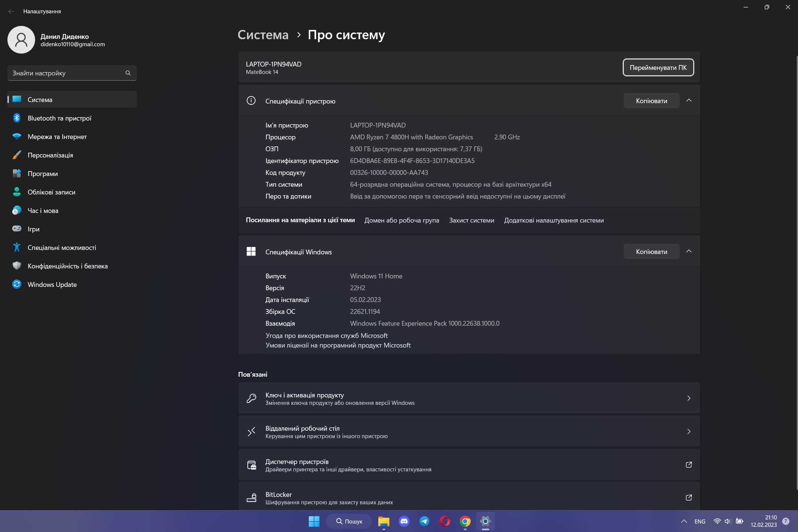Image resolution: width=798 pixels, height=532 pixels.
Task: Select Спеціальні можливості accessibility icon
Action: pos(17,247)
